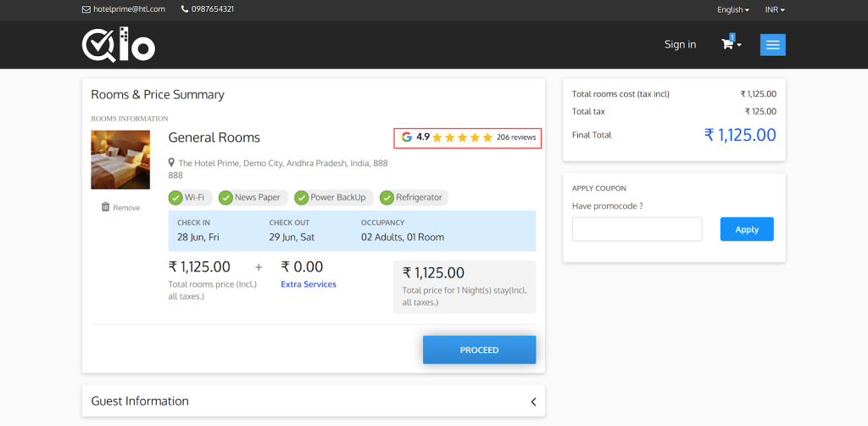Click the blue hamburger menu icon
Screen dimensions: 868x426
click(773, 44)
